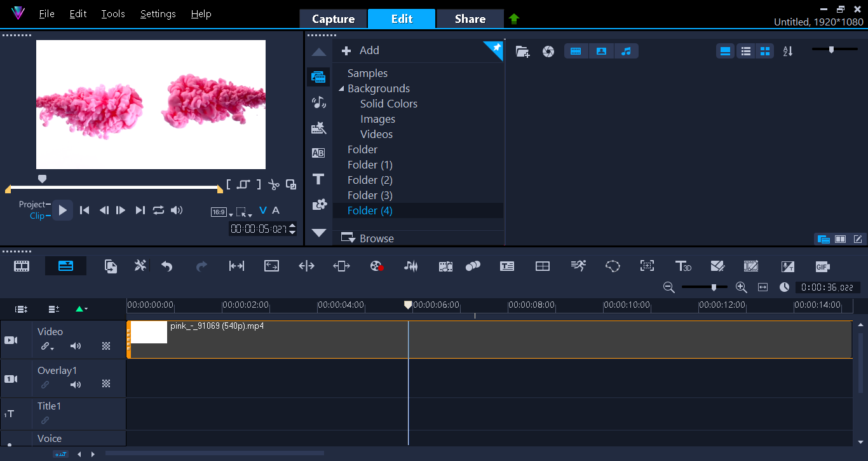Click the Undo icon on the toolbar
This screenshot has width=868, height=461.
167,266
